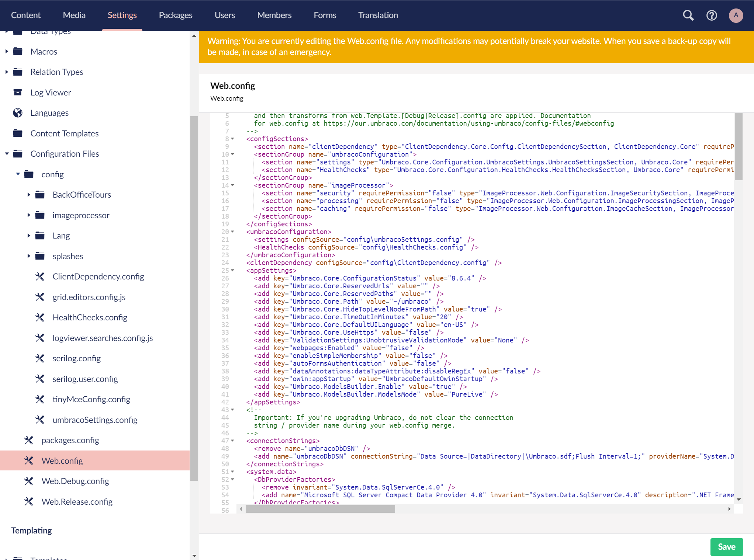Click the splashes folder icon

tap(40, 256)
